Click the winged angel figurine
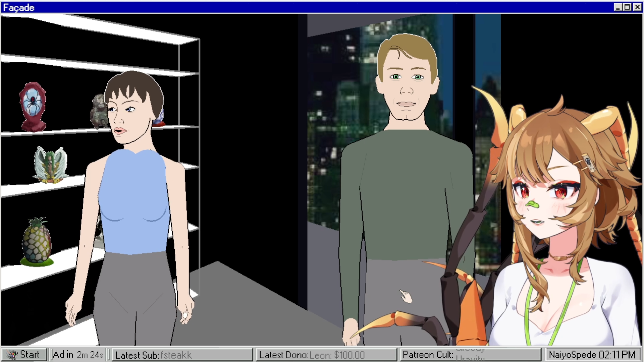Viewport: 644px width, 362px height. pos(50,165)
